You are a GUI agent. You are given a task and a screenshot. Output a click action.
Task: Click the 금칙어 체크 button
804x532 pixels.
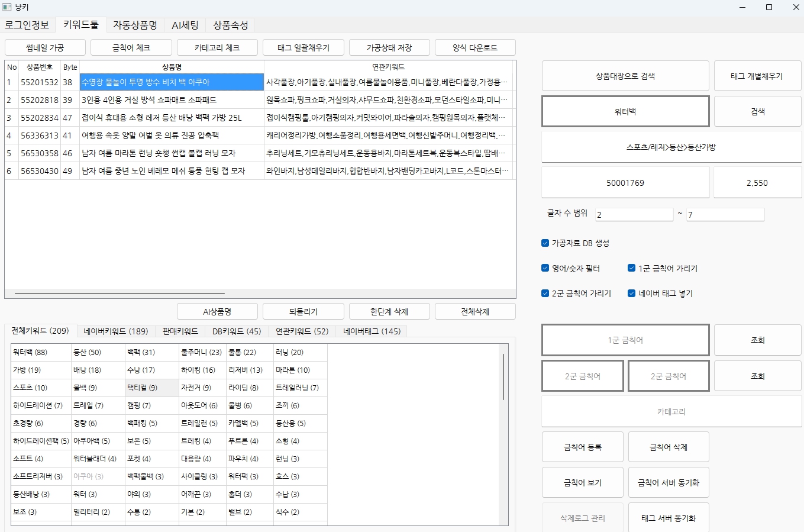pos(131,47)
